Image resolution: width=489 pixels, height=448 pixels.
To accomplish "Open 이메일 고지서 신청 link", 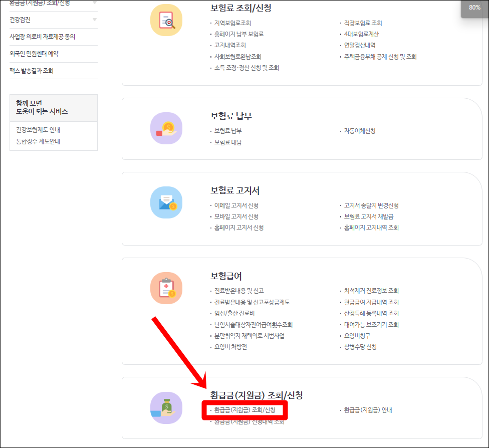I will 236,205.
